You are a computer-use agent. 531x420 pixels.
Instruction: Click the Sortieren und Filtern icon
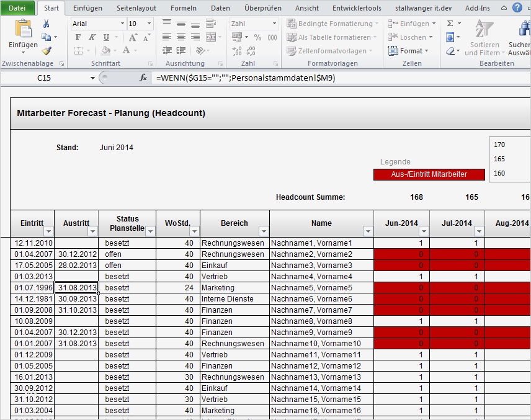[483, 29]
